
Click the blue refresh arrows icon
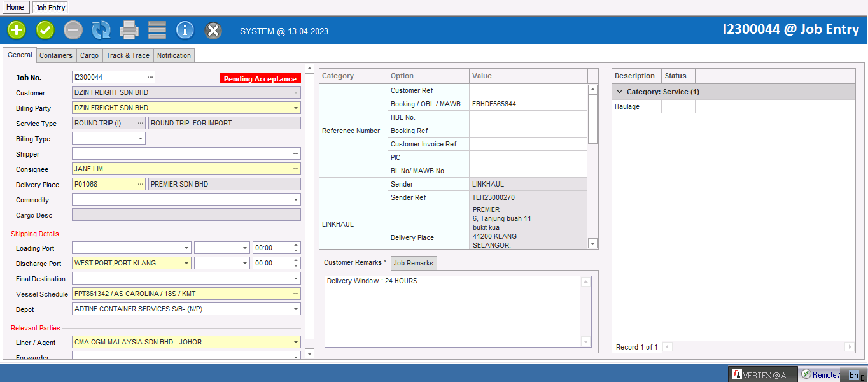pos(101,30)
